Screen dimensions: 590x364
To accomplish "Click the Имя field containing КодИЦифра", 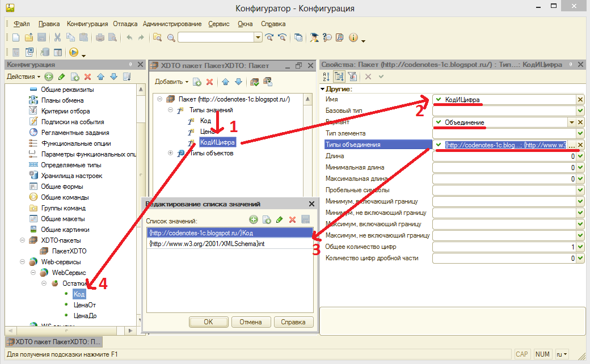I will [504, 100].
